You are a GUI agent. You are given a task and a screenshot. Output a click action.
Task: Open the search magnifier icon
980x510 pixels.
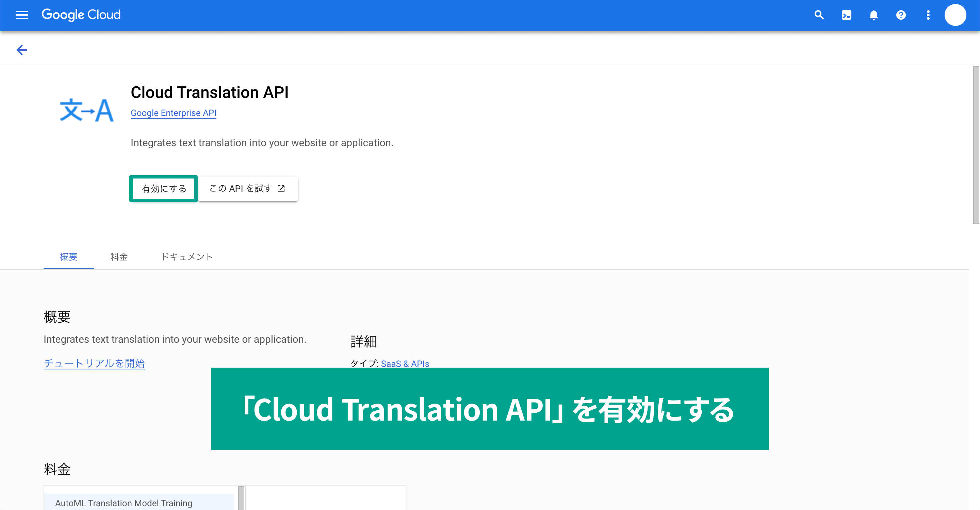819,15
